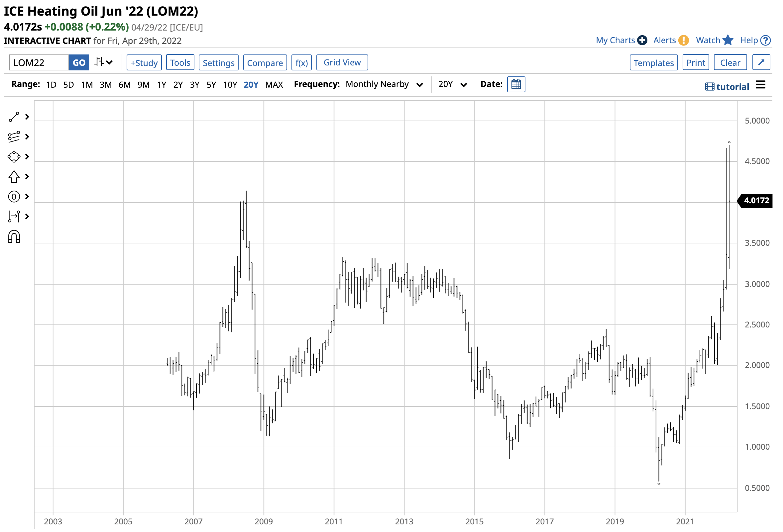Focus the LOM22 symbol input field
The image size is (783, 532).
[39, 63]
